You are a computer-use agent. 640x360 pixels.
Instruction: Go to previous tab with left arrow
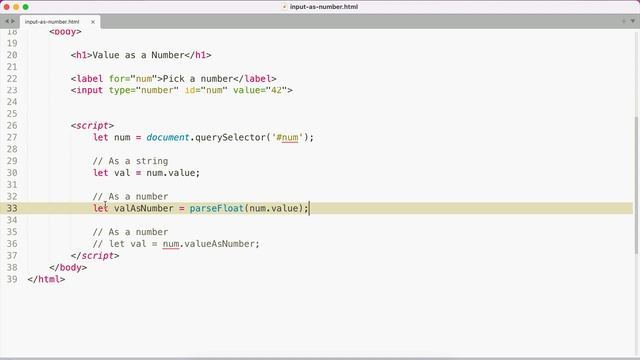tap(7, 21)
